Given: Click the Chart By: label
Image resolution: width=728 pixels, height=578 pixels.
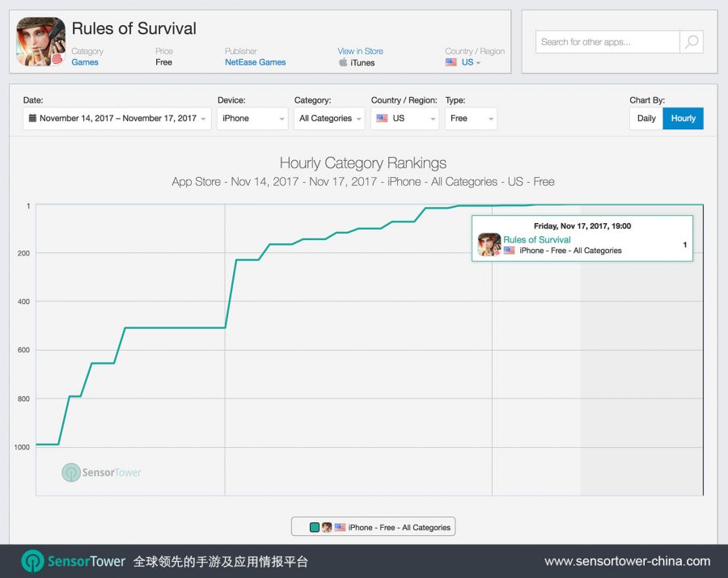Looking at the screenshot, I should pos(647,100).
